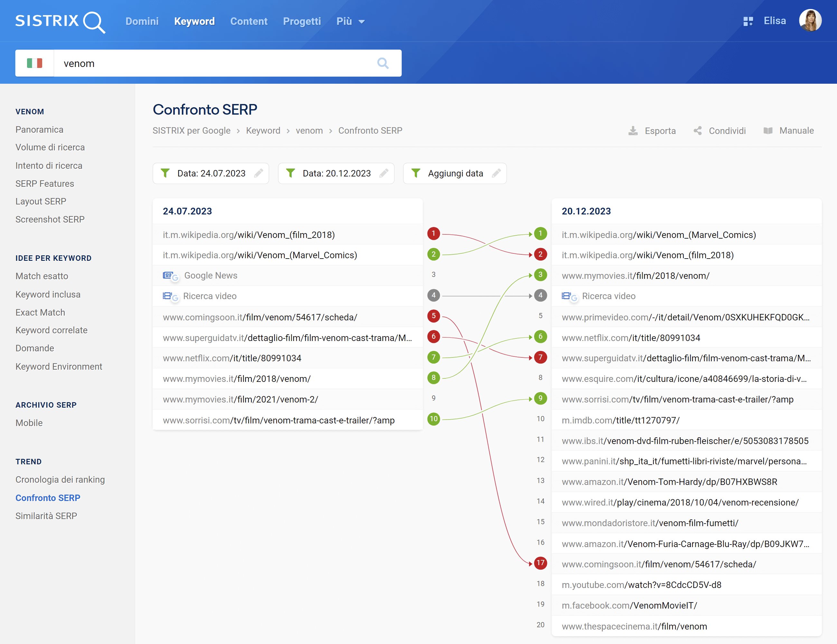This screenshot has width=837, height=644.
Task: Open the dashboard grid icon near Elisa
Action: pos(748,22)
